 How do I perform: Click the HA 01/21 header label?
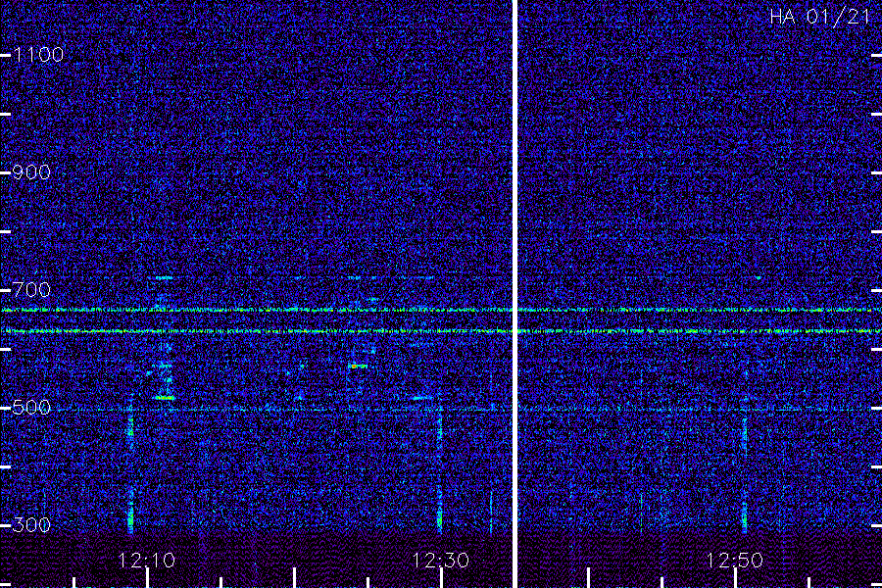pos(820,17)
